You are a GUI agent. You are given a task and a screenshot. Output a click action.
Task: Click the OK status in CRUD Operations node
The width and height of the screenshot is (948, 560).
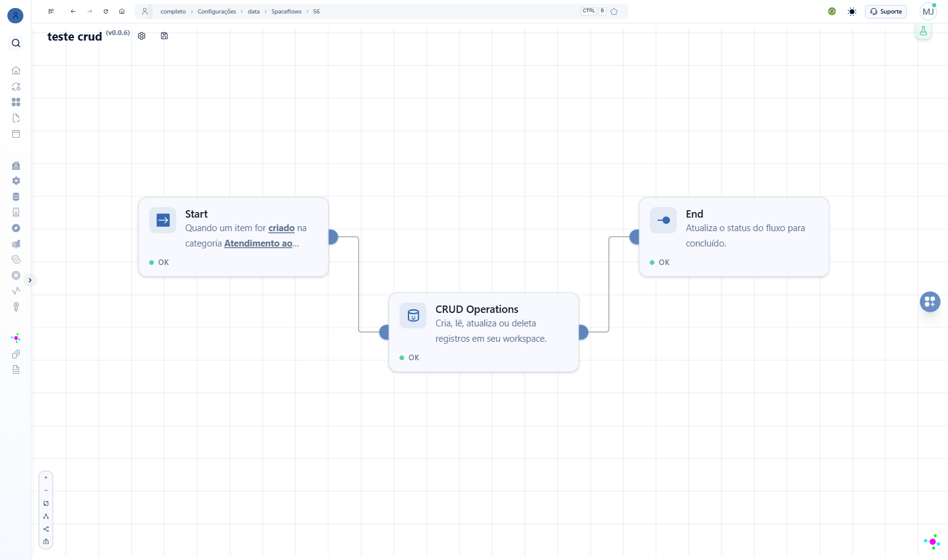coord(410,358)
